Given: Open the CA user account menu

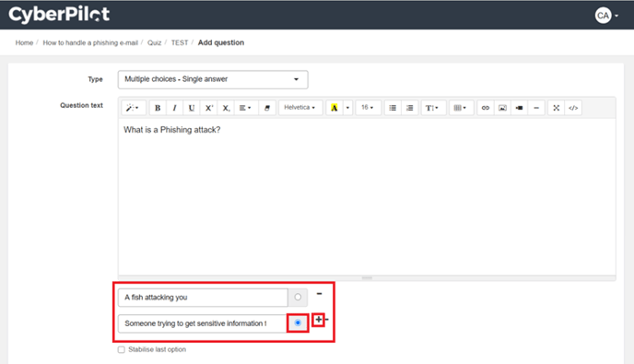Looking at the screenshot, I should click(x=606, y=16).
